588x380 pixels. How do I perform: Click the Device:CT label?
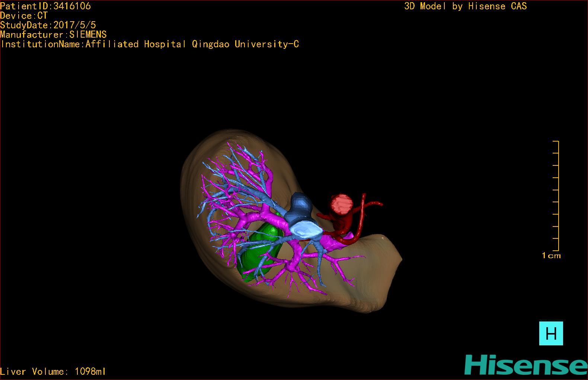click(x=24, y=16)
